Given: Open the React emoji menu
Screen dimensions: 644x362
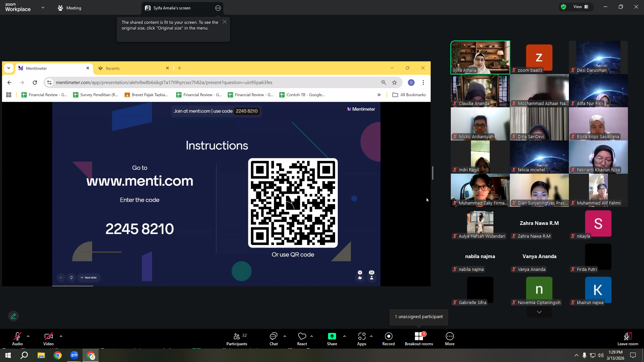Looking at the screenshot, I should [x=302, y=339].
